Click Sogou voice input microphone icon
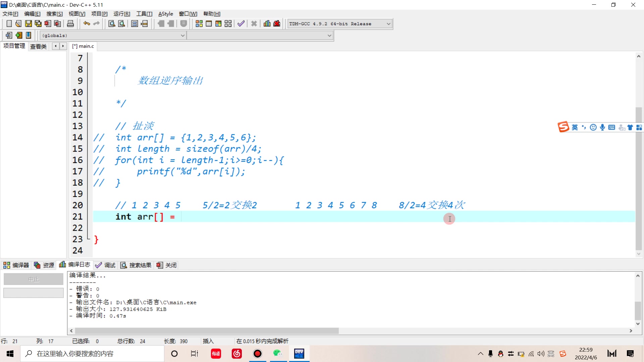 [602, 127]
